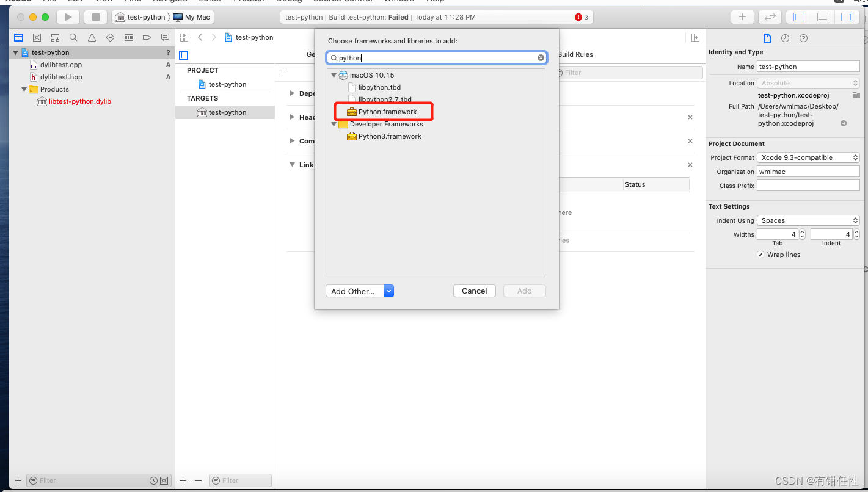Choose the My Mac destination
868x492 pixels.
coord(192,17)
